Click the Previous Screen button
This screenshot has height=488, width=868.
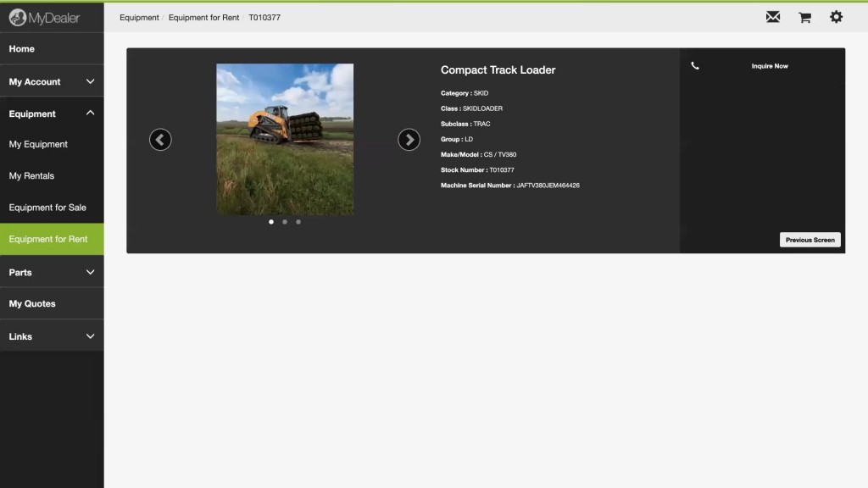(810, 240)
